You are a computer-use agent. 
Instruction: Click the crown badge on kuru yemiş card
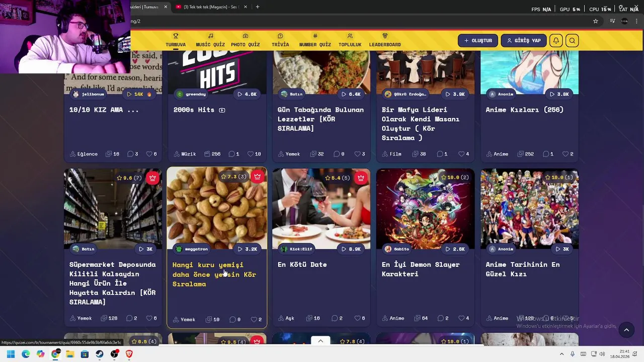click(257, 176)
